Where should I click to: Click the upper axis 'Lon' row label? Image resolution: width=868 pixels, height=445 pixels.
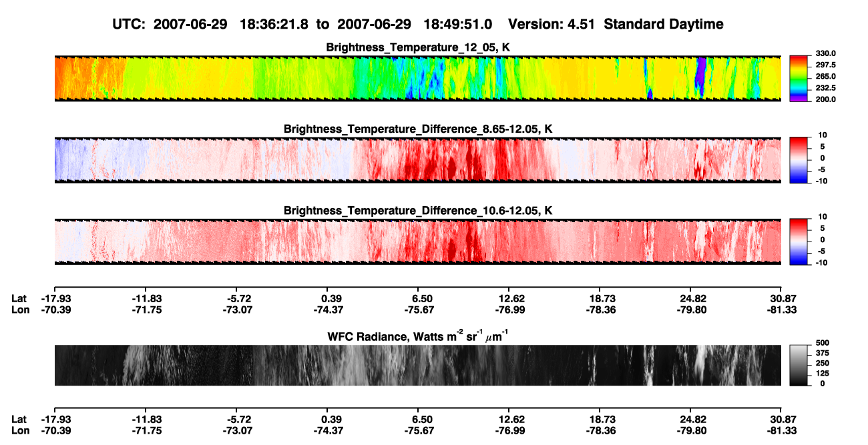tap(20, 310)
